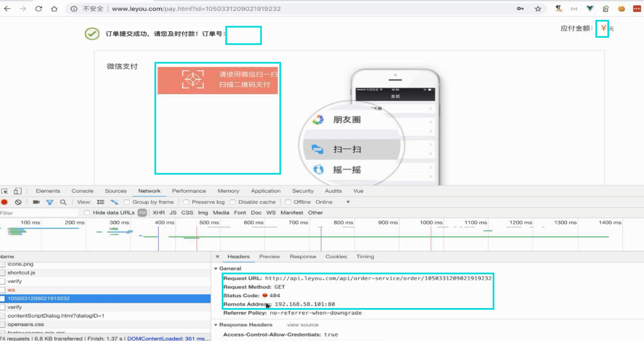The width and height of the screenshot is (644, 341).
Task: Show the Headers tab
Action: [x=238, y=256]
